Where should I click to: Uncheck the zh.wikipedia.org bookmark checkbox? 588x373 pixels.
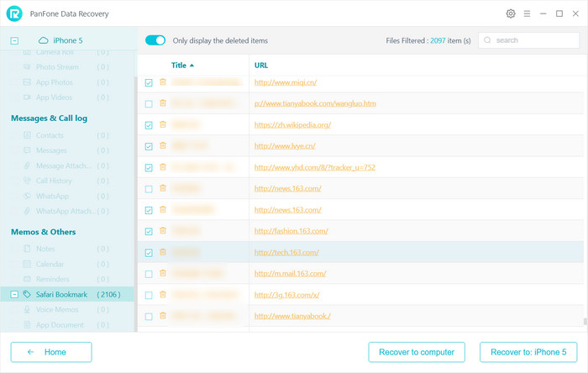[x=149, y=125]
